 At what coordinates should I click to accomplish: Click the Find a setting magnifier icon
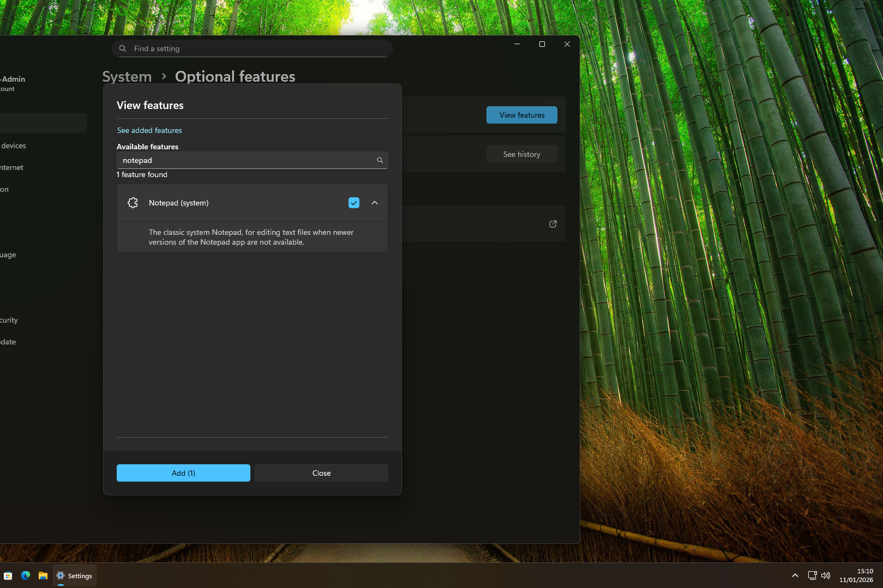pyautogui.click(x=123, y=49)
